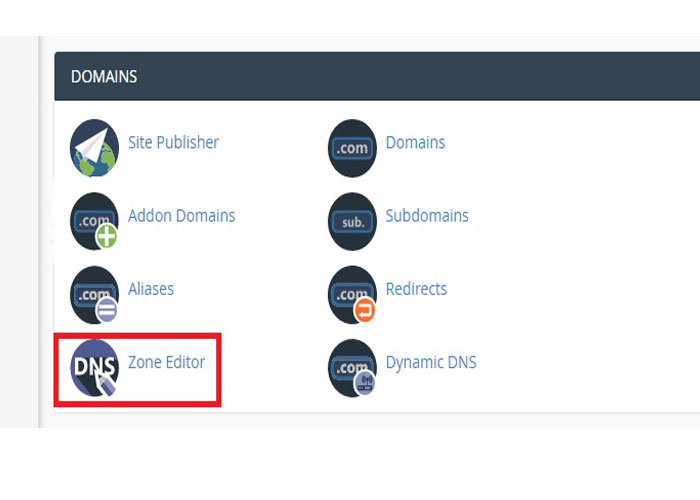Click the Addon Domains icon
The width and height of the screenshot is (700, 500).
coord(94,221)
